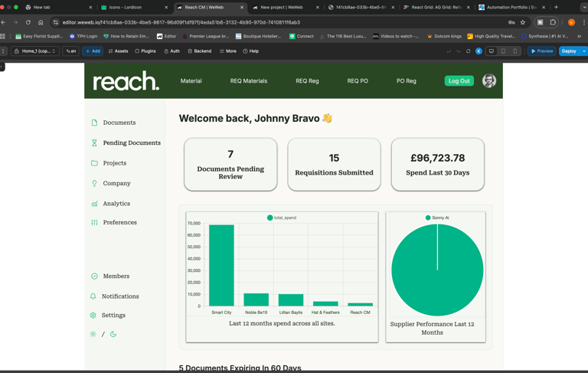Select desktop viewport in WeWeb toolbar
The height and width of the screenshot is (373, 588).
coord(492,51)
